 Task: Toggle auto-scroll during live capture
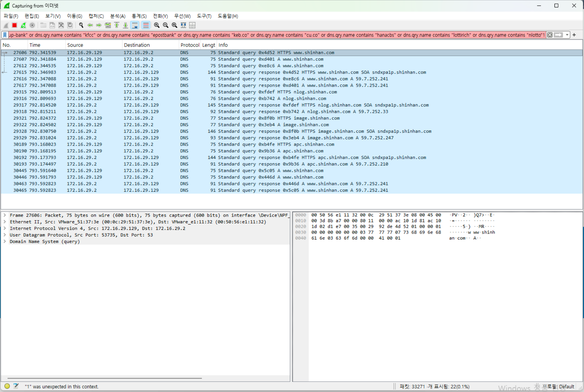(135, 25)
